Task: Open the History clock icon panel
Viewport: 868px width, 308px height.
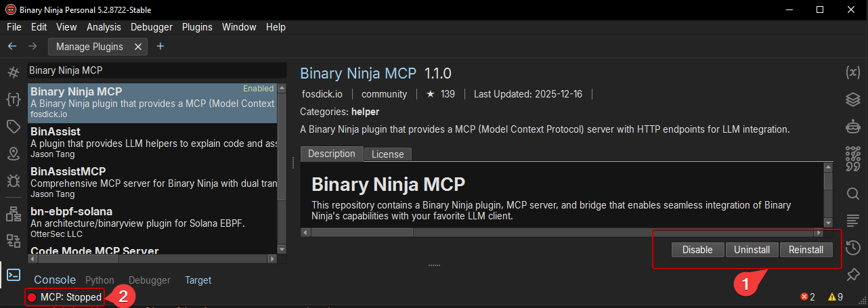Action: [x=853, y=247]
